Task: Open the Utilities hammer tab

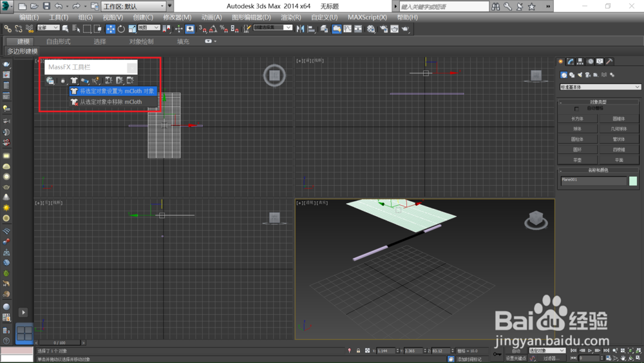Action: pyautogui.click(x=609, y=61)
